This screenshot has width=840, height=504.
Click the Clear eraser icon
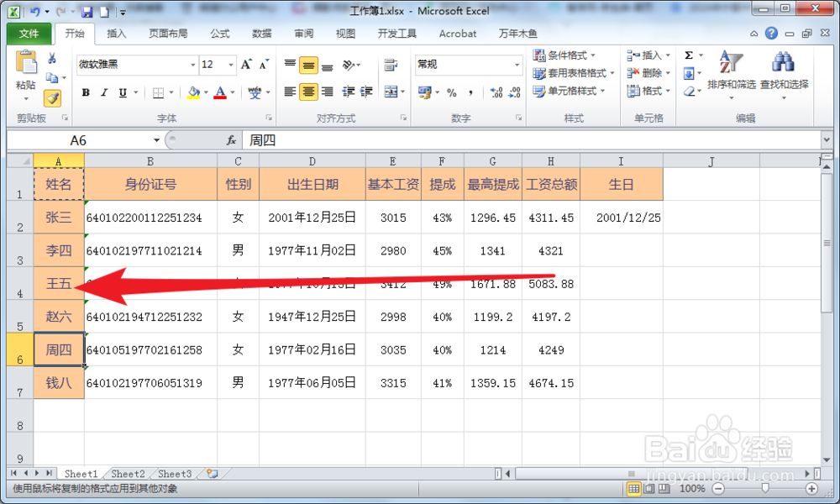pyautogui.click(x=689, y=92)
